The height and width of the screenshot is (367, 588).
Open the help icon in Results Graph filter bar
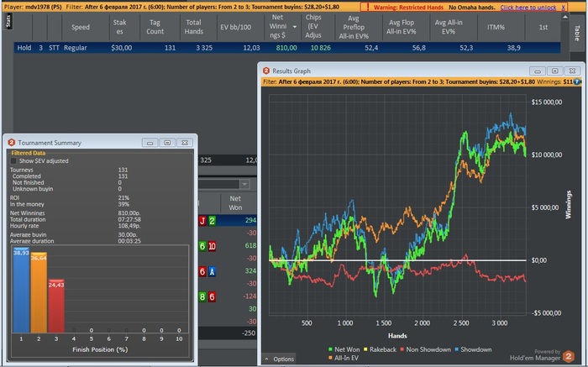pos(577,81)
